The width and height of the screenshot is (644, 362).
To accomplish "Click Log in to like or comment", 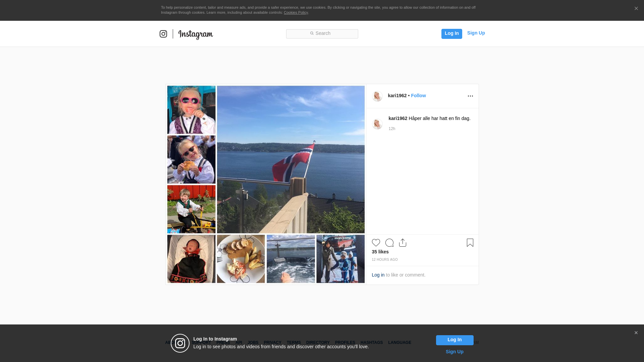I will pos(378,275).
